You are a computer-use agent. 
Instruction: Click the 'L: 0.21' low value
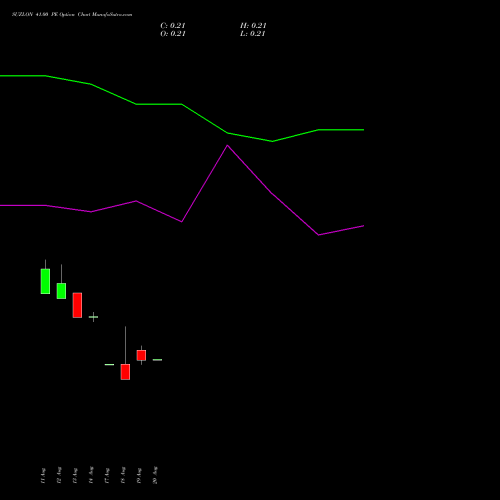(x=253, y=34)
